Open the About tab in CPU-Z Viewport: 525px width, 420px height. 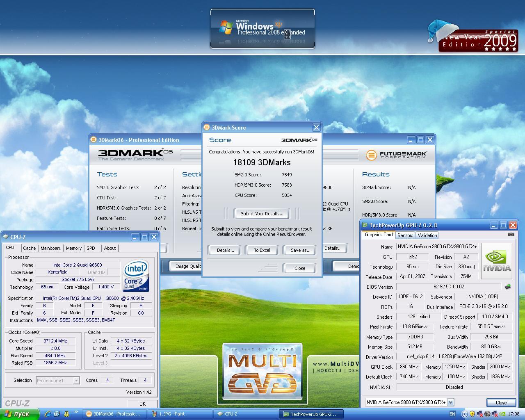tap(110, 248)
